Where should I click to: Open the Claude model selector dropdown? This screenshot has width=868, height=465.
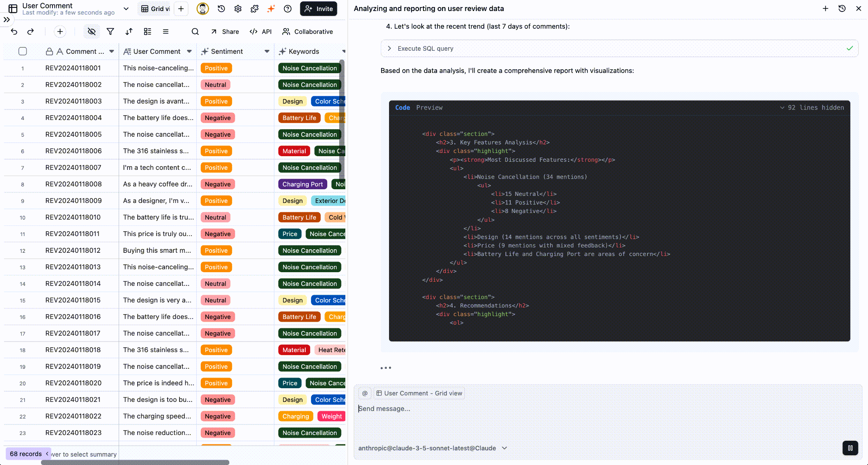tap(504, 448)
